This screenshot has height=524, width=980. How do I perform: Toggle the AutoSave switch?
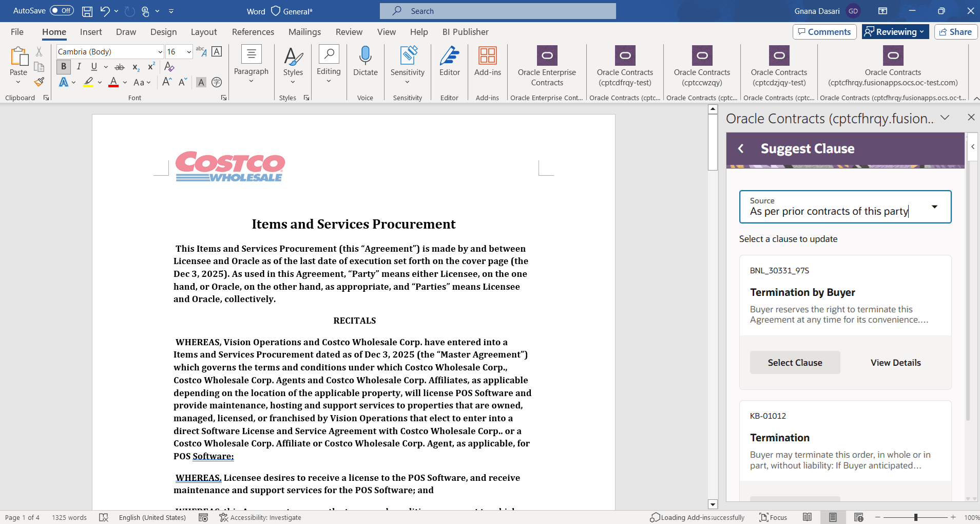[62, 11]
